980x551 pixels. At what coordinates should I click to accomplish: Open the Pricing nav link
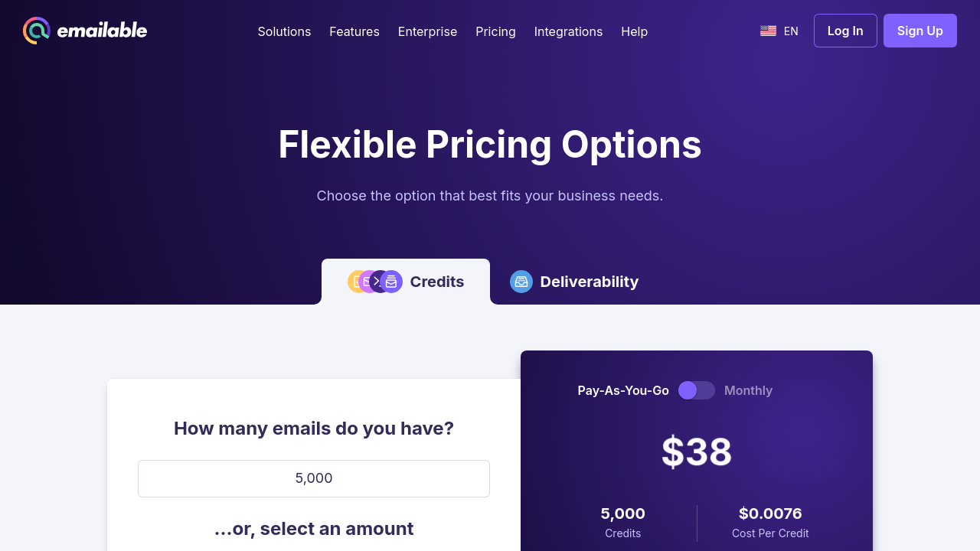coord(495,31)
